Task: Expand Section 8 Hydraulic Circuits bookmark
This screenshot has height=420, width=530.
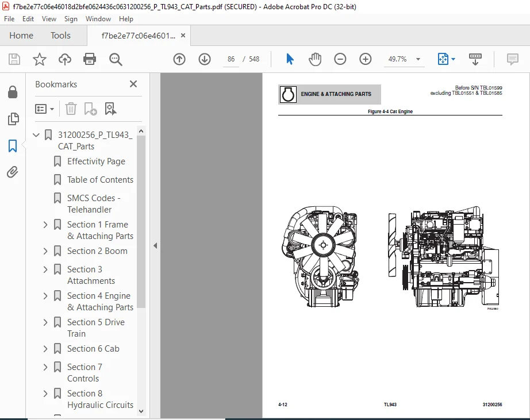Action: (x=45, y=394)
